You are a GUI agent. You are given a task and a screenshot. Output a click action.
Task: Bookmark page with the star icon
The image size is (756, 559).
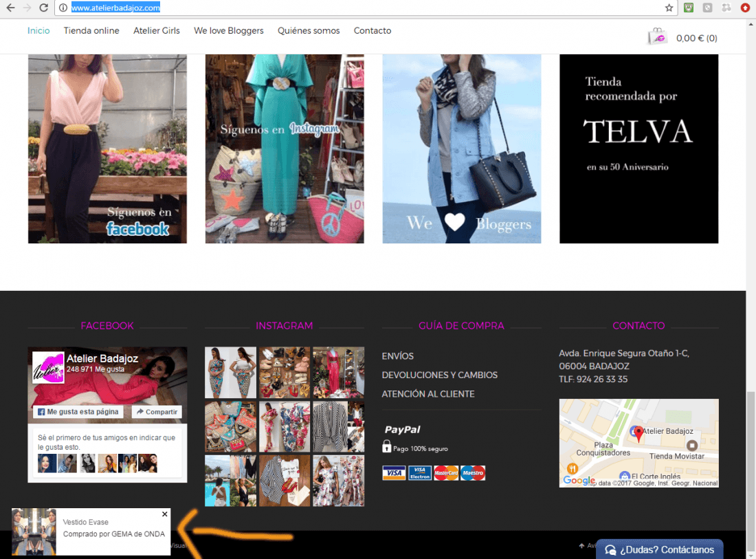point(669,8)
